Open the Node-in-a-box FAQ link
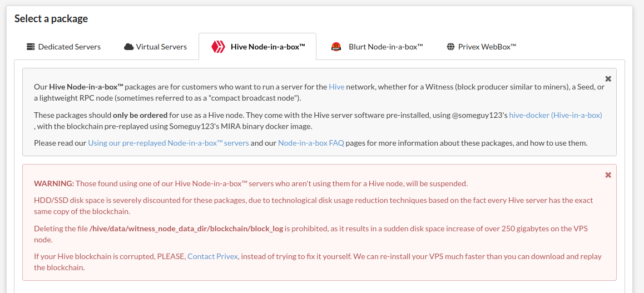Viewport: 644px width, 293px height. pos(311,143)
